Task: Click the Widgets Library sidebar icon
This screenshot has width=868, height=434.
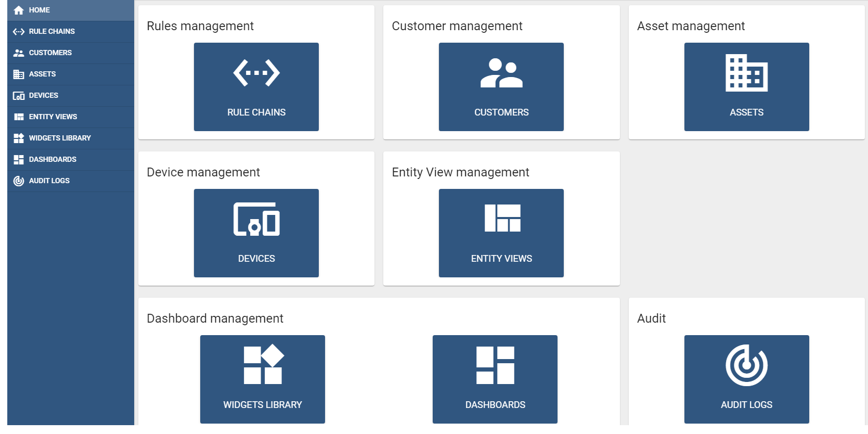Action: click(x=19, y=138)
